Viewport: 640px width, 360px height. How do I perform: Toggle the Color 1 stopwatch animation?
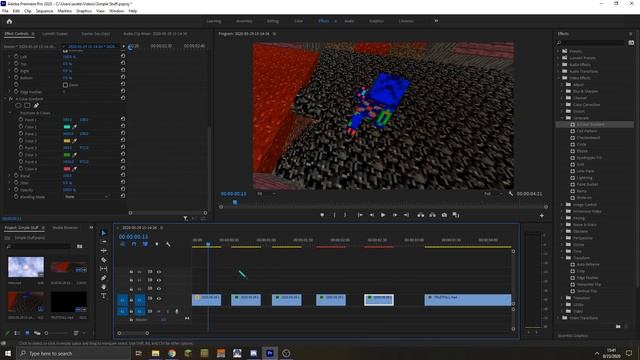(x=21, y=127)
